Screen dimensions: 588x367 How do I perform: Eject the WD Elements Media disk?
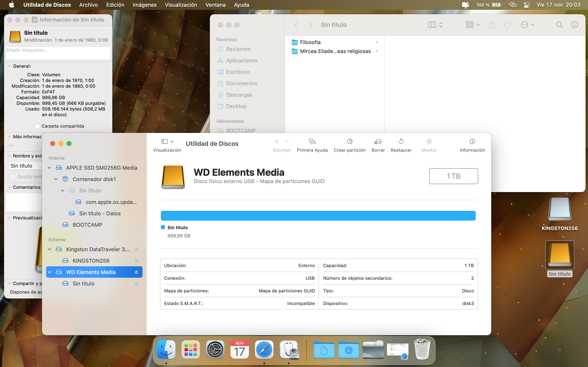[x=136, y=272]
